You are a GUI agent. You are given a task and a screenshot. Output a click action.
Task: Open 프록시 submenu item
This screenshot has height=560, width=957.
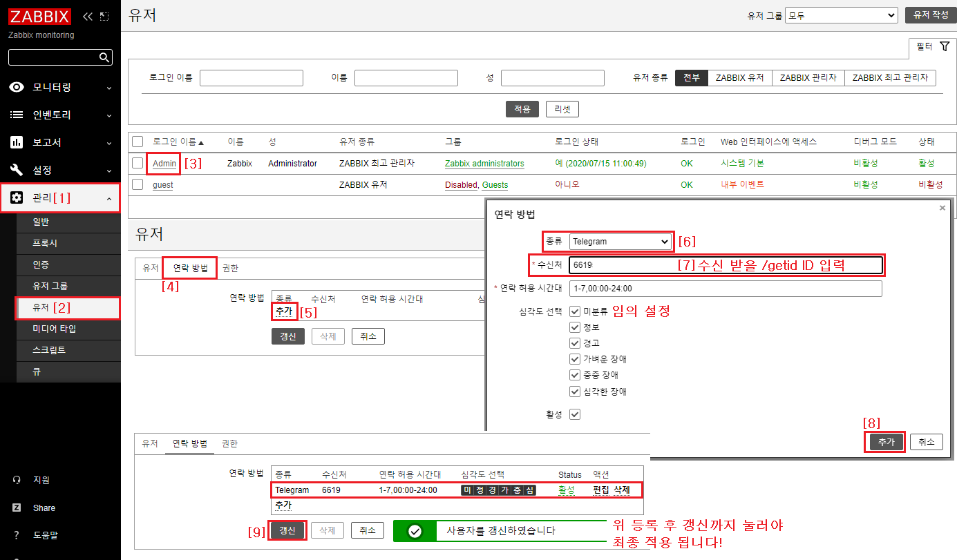pos(68,243)
